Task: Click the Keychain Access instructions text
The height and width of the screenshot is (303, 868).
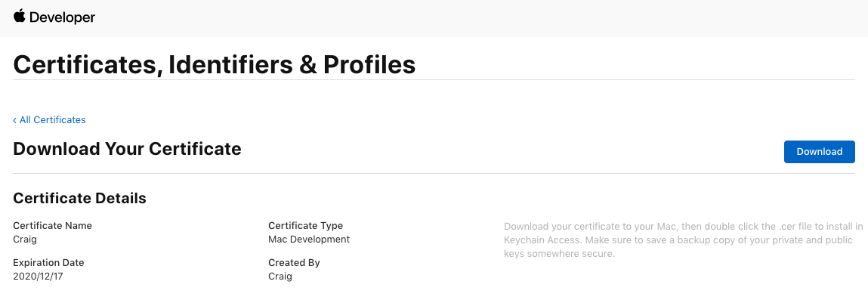Action: (x=684, y=240)
